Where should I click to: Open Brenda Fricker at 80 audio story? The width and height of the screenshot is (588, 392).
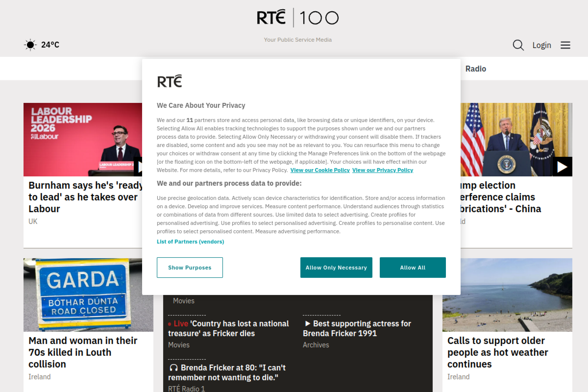[x=227, y=372]
